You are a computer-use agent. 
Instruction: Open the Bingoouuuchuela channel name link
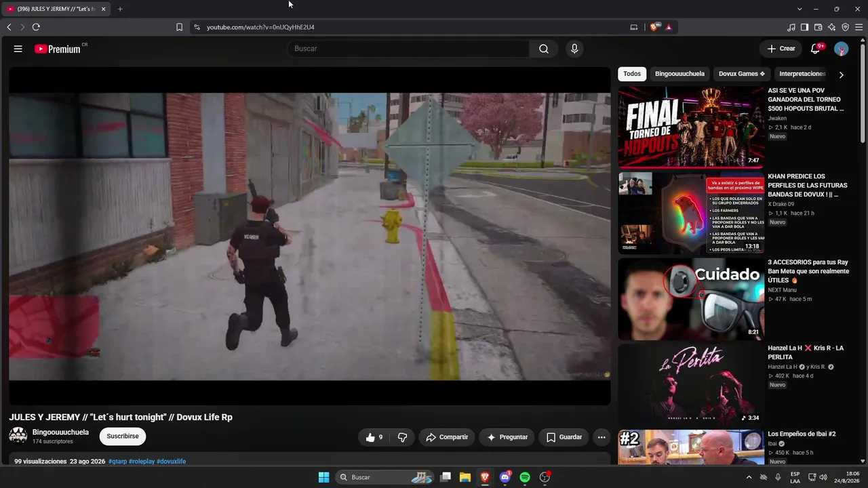point(60,432)
